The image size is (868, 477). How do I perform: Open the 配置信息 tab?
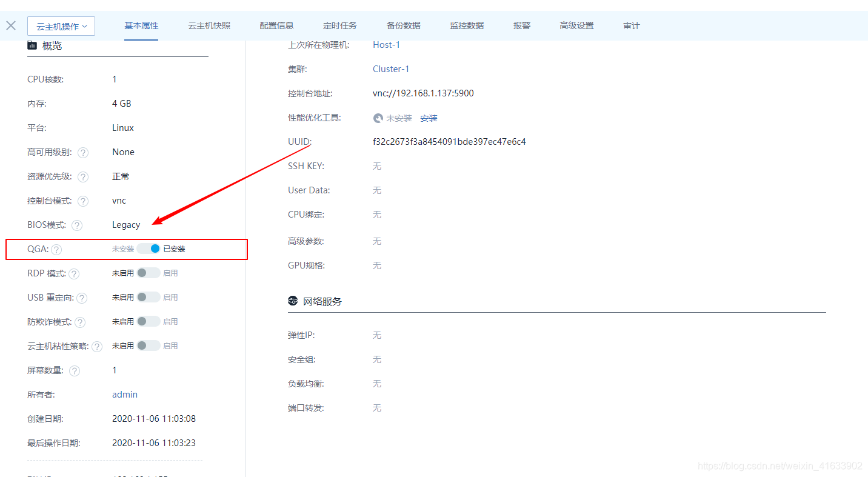pyautogui.click(x=276, y=25)
